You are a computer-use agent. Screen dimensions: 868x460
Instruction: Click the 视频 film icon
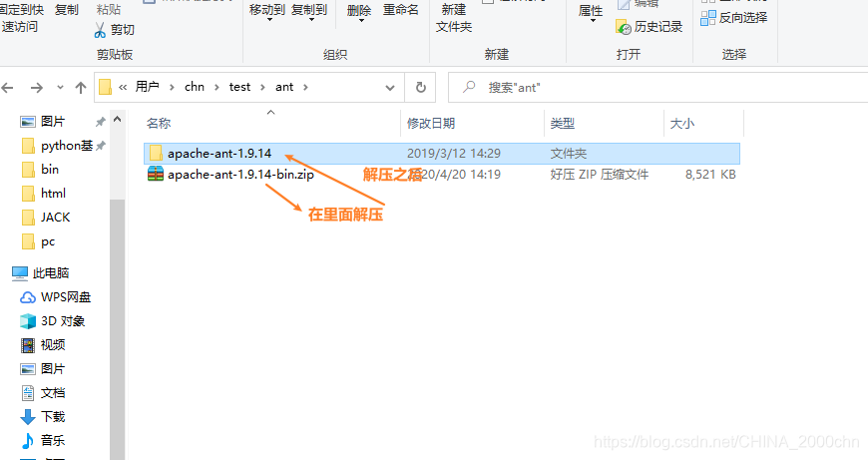(28, 345)
